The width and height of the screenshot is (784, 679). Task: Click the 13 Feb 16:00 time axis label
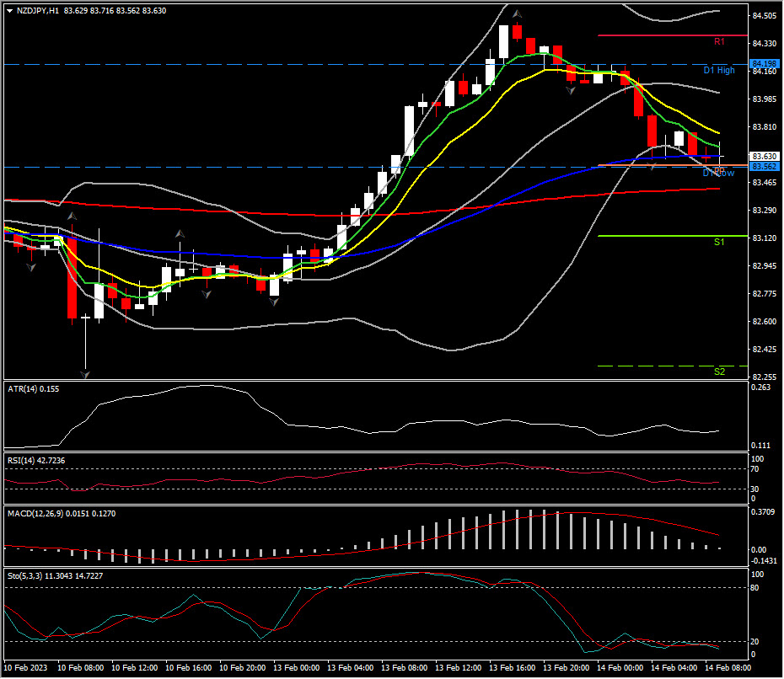coord(513,668)
